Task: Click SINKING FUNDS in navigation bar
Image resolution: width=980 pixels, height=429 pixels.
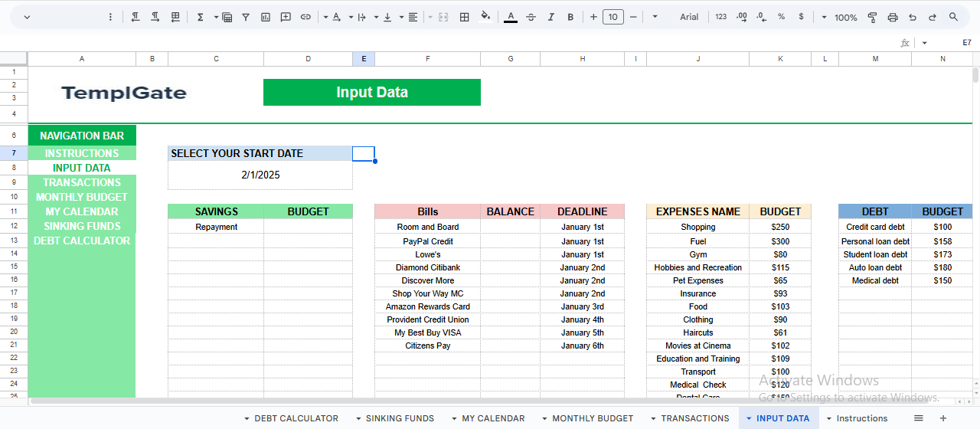Action: click(x=82, y=226)
